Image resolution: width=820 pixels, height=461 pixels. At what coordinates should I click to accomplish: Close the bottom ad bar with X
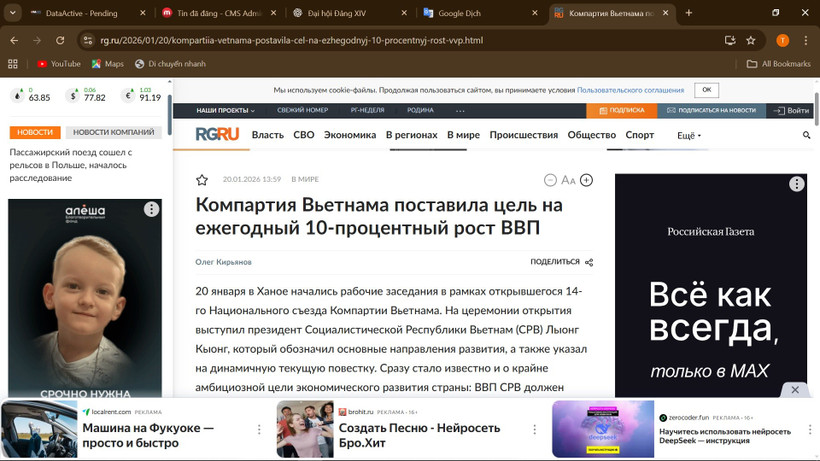coord(795,390)
